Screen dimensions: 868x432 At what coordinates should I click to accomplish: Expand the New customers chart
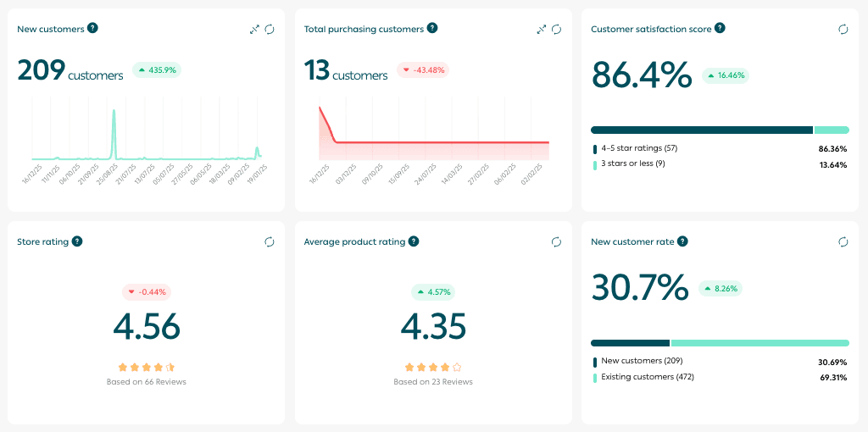[254, 29]
